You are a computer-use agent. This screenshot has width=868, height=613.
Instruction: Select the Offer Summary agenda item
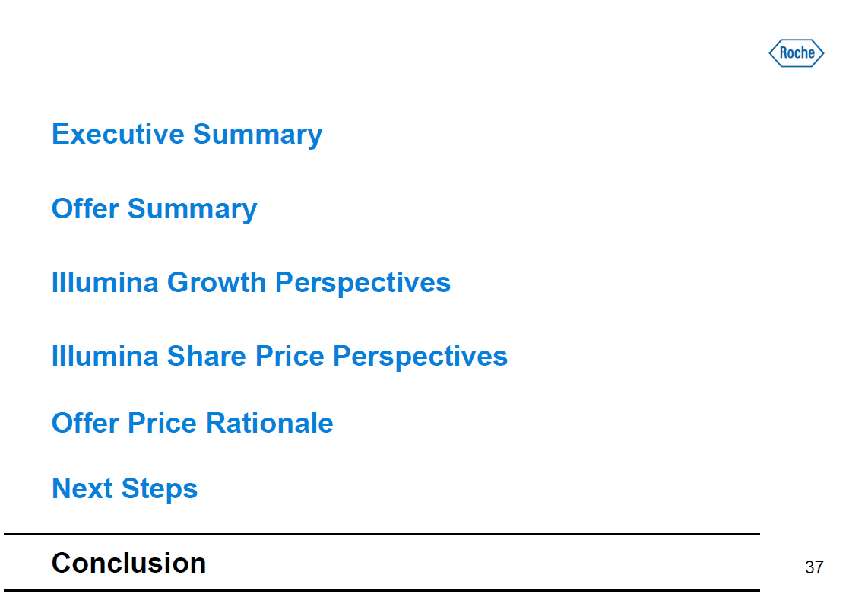tap(154, 209)
